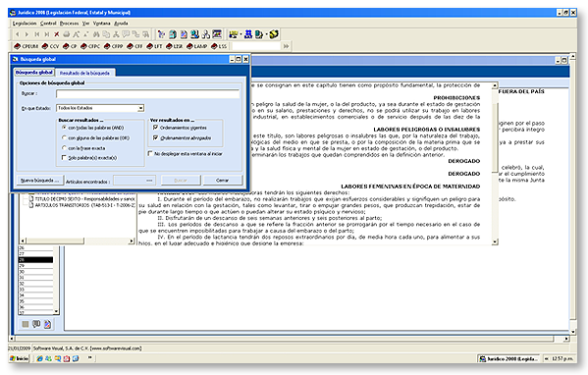Viewport: 588px width, 375px height.
Task: Click the tree panel horizontal scrollbar
Action: click(x=78, y=241)
